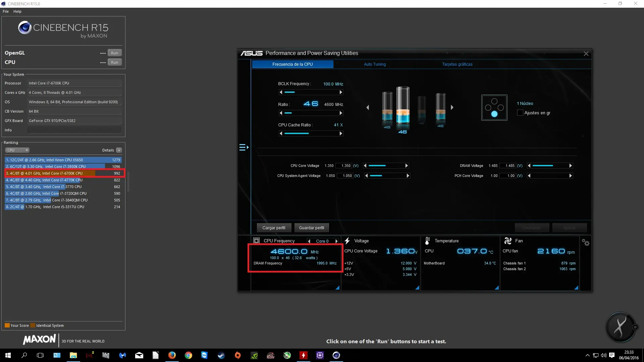Click the Voltage lightning bolt icon
The width and height of the screenshot is (644, 362).
347,241
